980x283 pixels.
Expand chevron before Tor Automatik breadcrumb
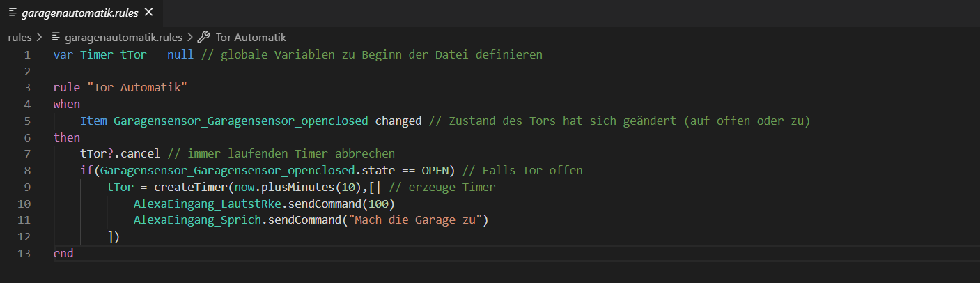coord(189,37)
